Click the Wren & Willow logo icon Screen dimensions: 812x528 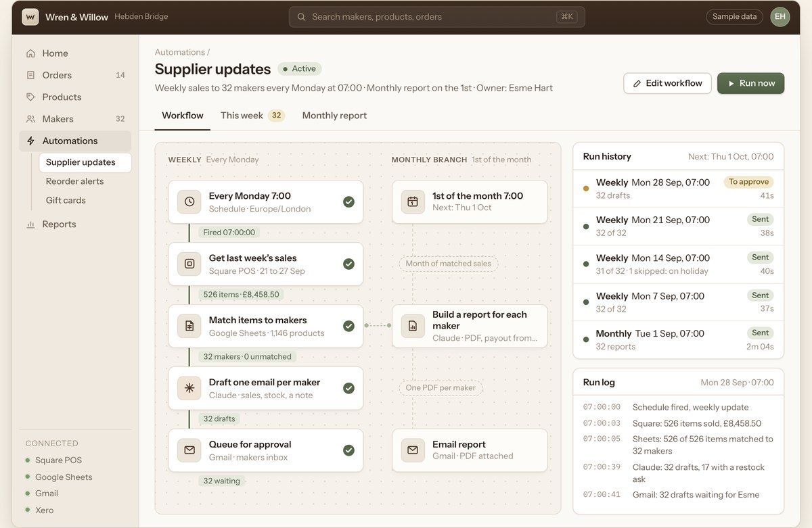coord(30,17)
